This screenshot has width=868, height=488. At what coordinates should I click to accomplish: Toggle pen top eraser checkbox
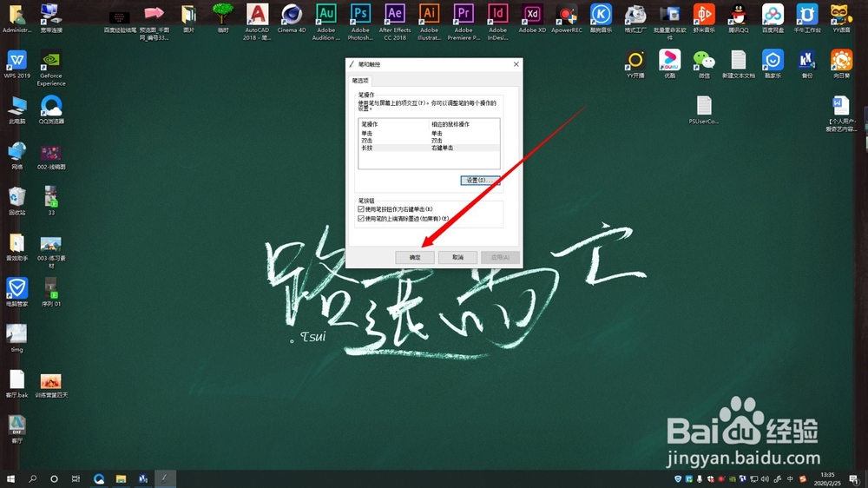[x=361, y=219]
